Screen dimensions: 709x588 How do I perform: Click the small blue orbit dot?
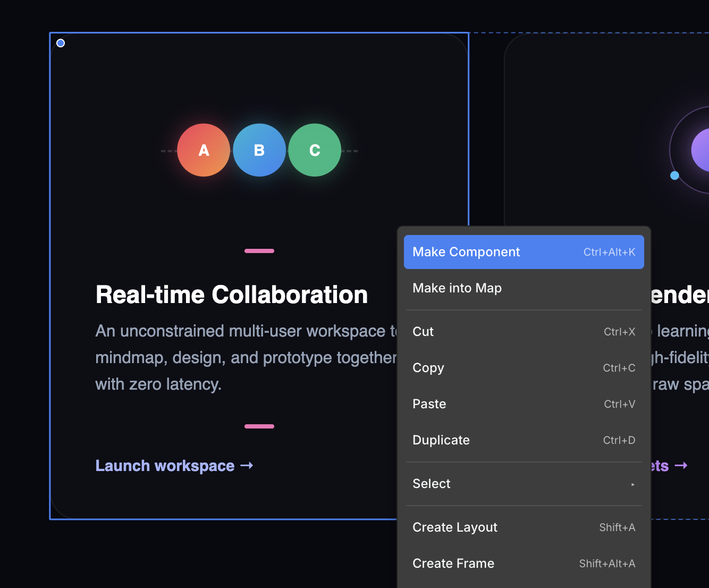[x=674, y=175]
